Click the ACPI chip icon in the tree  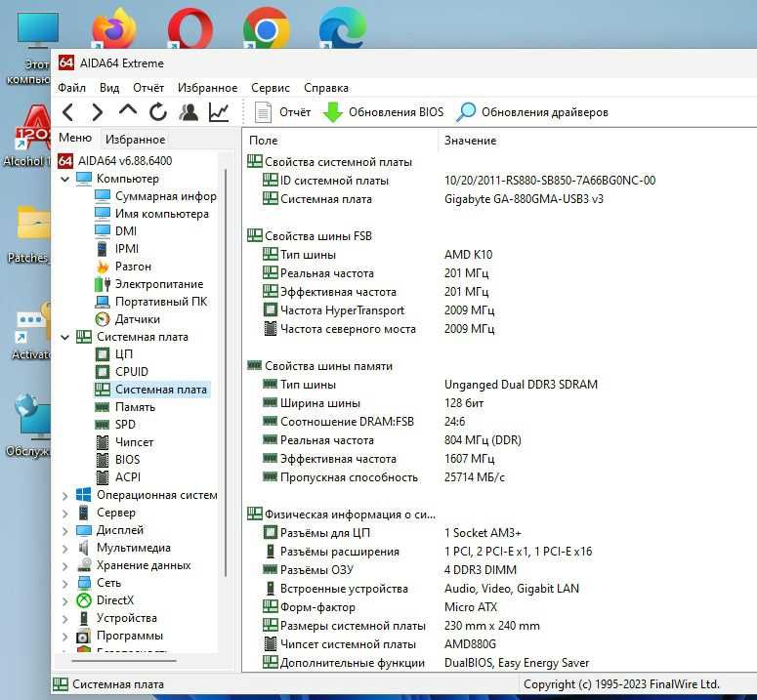pos(103,477)
